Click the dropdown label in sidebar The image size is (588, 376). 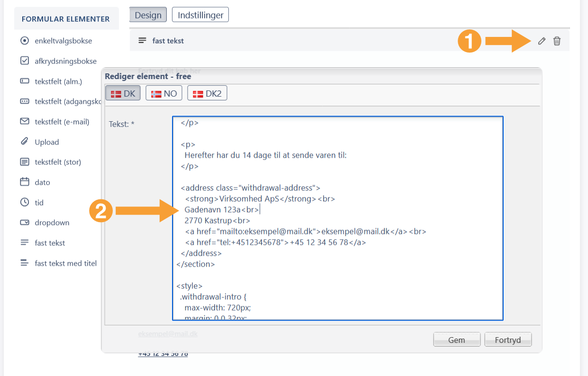[x=52, y=223]
